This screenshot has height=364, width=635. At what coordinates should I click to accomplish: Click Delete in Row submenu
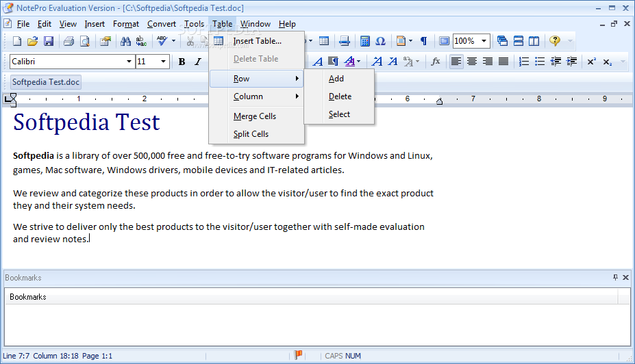(x=339, y=96)
